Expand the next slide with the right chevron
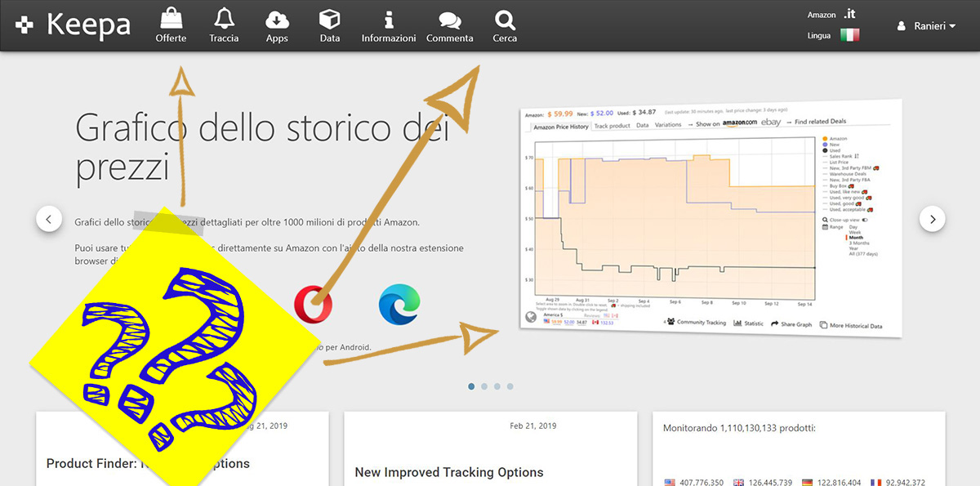Viewport: 980px width, 486px height. pyautogui.click(x=932, y=219)
